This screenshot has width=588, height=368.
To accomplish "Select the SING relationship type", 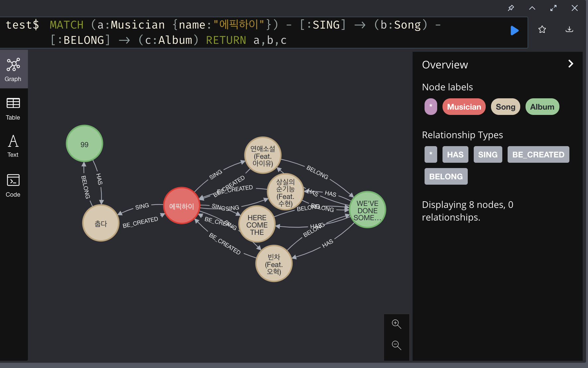I will click(488, 154).
